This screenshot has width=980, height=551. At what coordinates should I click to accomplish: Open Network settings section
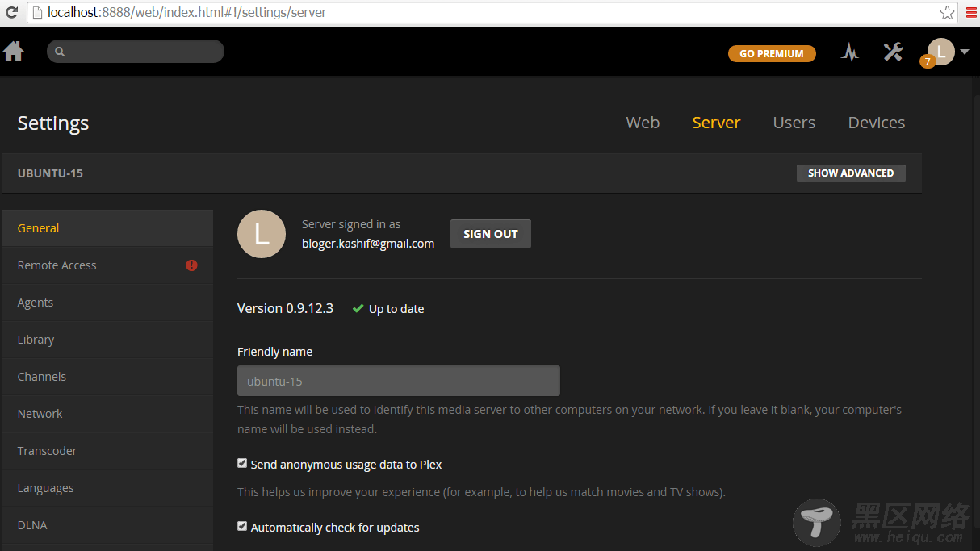tap(107, 414)
